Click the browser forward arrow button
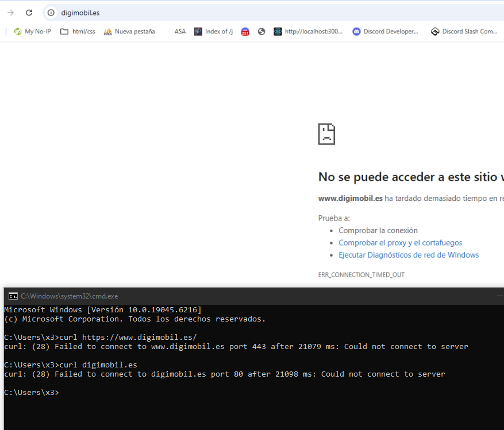504x430 pixels. tap(10, 13)
